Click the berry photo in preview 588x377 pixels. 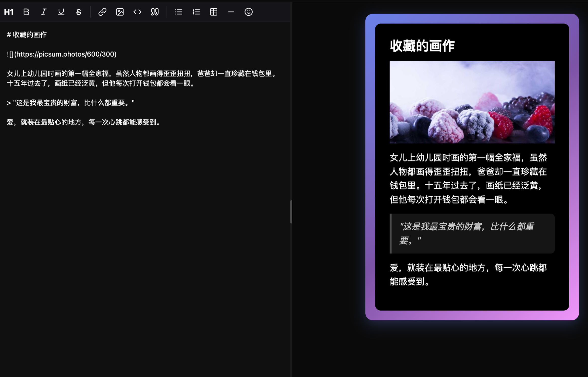(x=472, y=102)
